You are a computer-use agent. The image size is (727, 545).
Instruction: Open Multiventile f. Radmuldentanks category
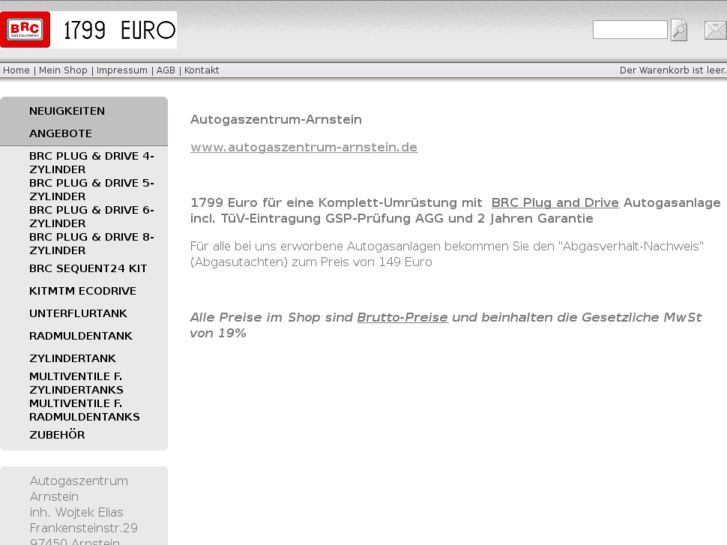[x=84, y=410]
